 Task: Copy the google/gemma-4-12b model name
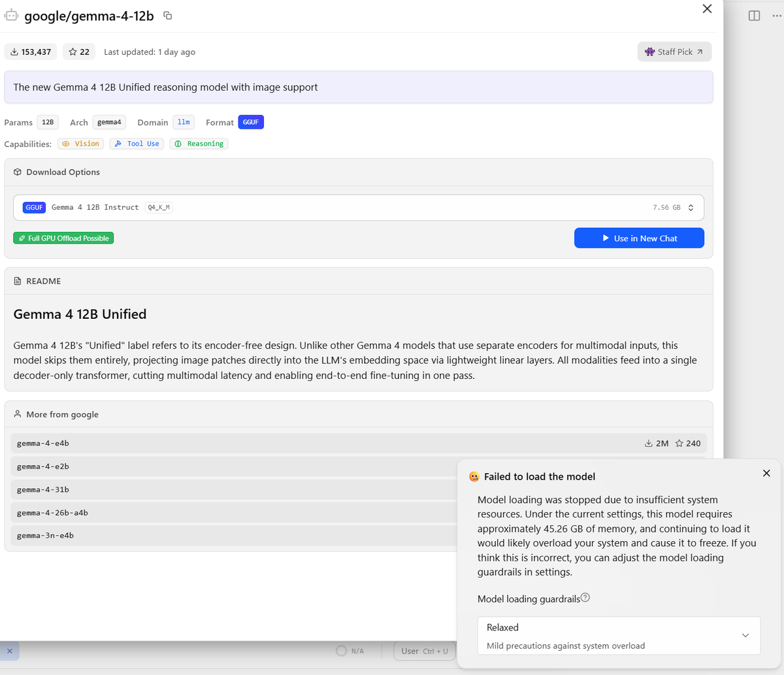click(167, 16)
